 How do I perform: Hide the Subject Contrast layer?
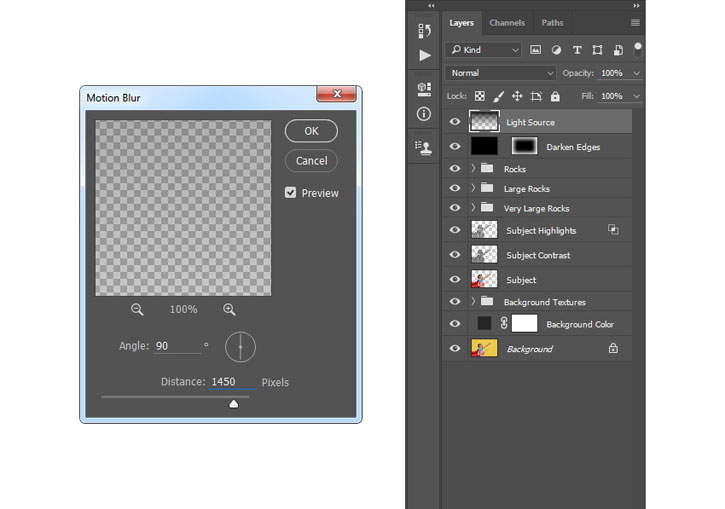455,254
